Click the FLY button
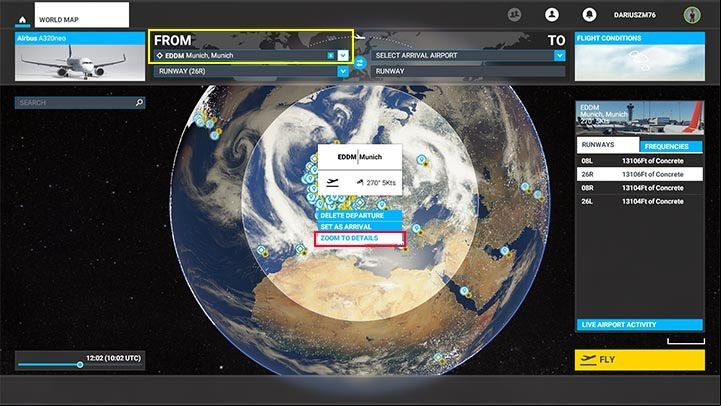This screenshot has width=721, height=406. tap(640, 360)
